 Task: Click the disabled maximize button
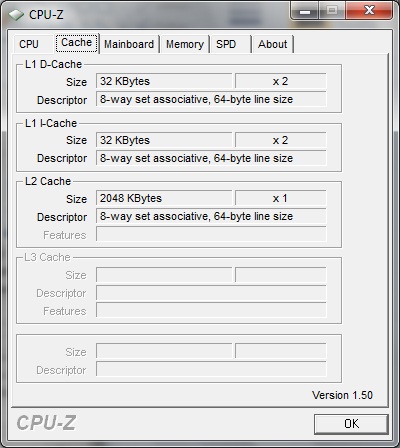coord(332,11)
